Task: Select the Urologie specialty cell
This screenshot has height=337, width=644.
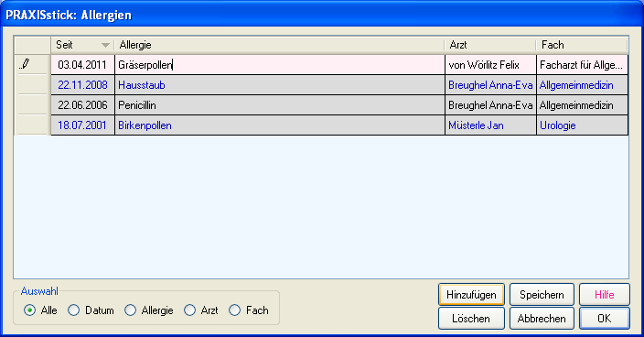Action: click(582, 125)
